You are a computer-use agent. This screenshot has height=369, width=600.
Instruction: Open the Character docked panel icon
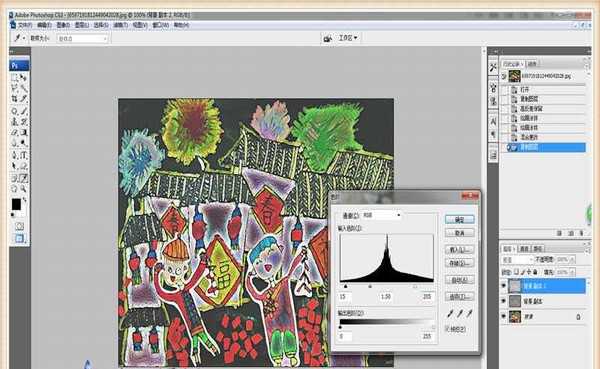493,122
